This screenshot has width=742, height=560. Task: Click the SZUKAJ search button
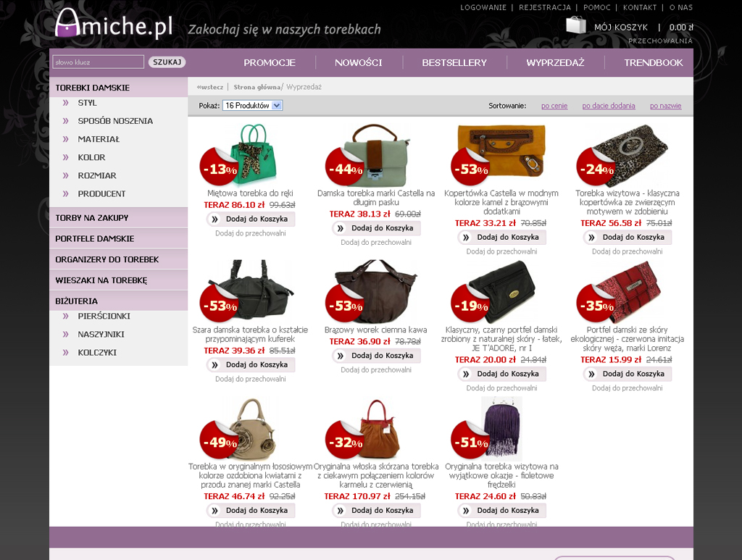pos(167,62)
